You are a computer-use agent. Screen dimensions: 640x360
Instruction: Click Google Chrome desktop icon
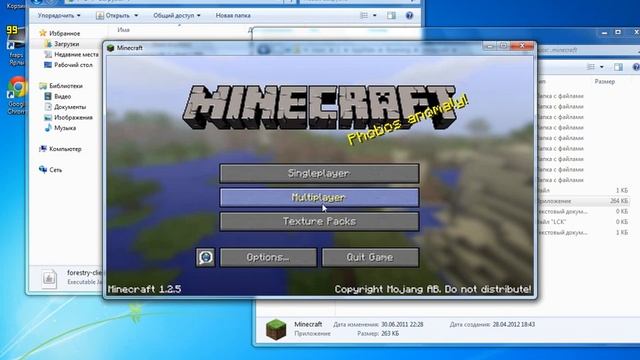16,95
